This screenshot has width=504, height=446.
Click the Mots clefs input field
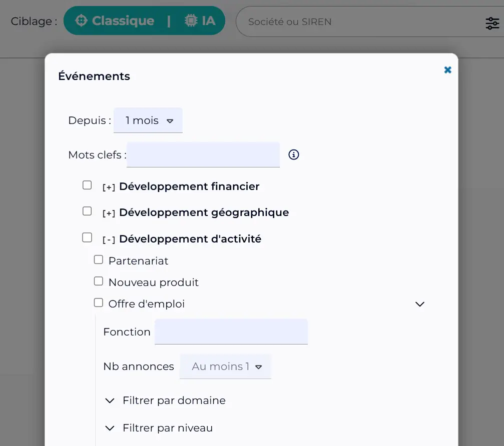tap(203, 154)
